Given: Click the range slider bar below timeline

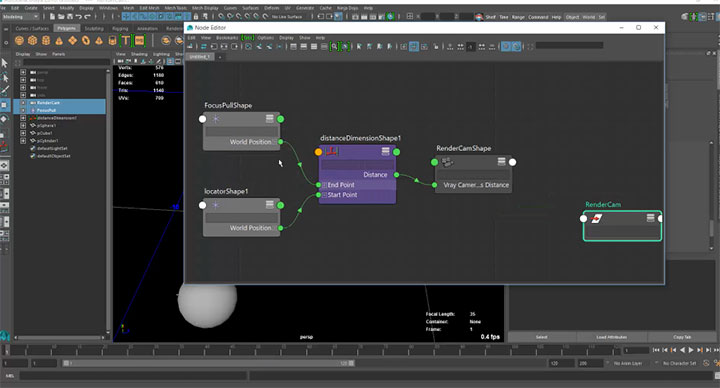Looking at the screenshot, I should coord(208,363).
